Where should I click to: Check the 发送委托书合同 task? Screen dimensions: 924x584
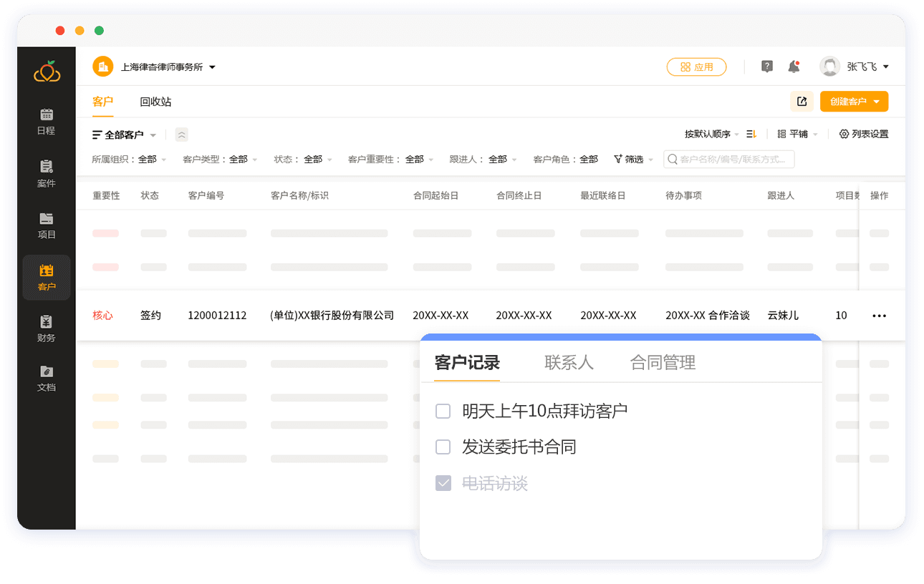pyautogui.click(x=443, y=447)
